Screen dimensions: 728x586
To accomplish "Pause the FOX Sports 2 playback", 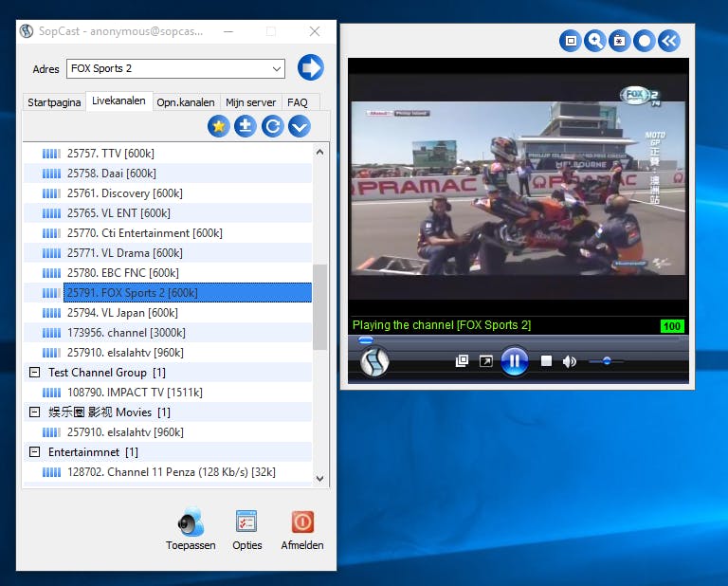I will pyautogui.click(x=515, y=360).
